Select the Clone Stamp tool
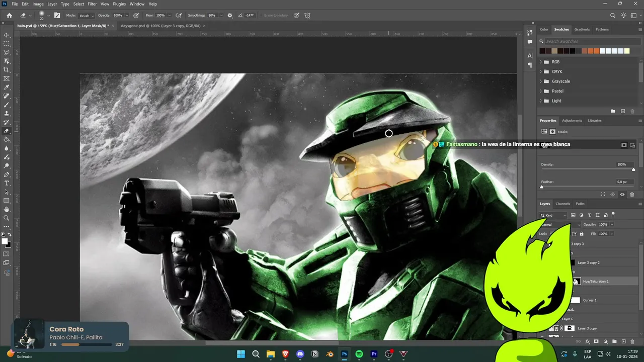Image resolution: width=644 pixels, height=362 pixels. coord(7,114)
